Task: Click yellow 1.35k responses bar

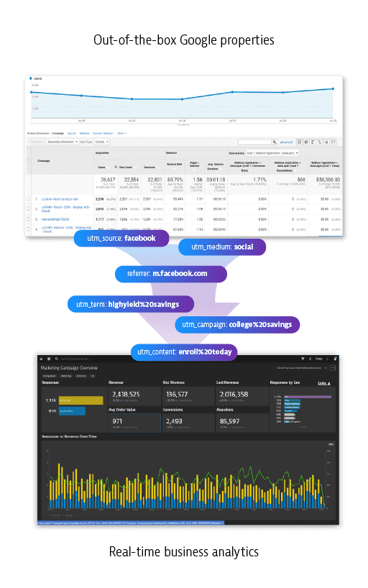Action: coord(80,400)
